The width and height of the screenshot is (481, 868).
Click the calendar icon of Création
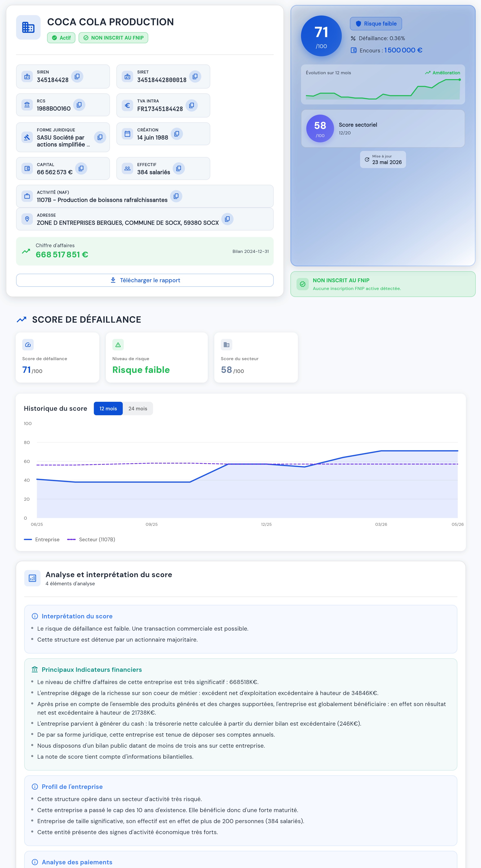pos(127,134)
